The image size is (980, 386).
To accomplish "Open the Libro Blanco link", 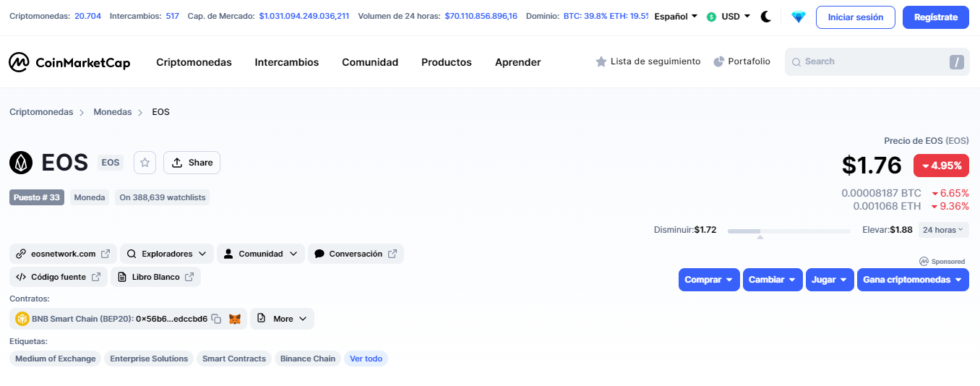I will click(155, 277).
